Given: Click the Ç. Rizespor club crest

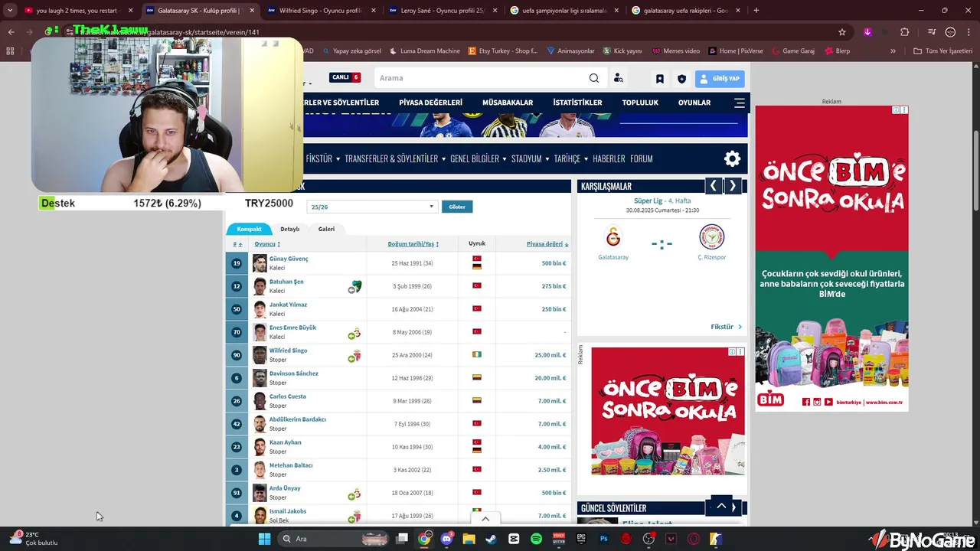Looking at the screenshot, I should 711,236.
